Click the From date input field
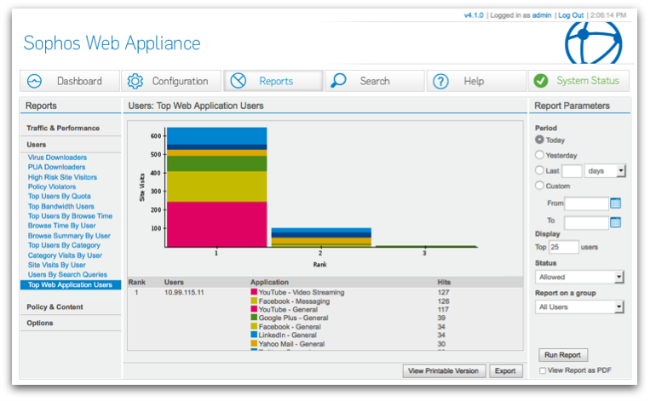 coord(587,203)
